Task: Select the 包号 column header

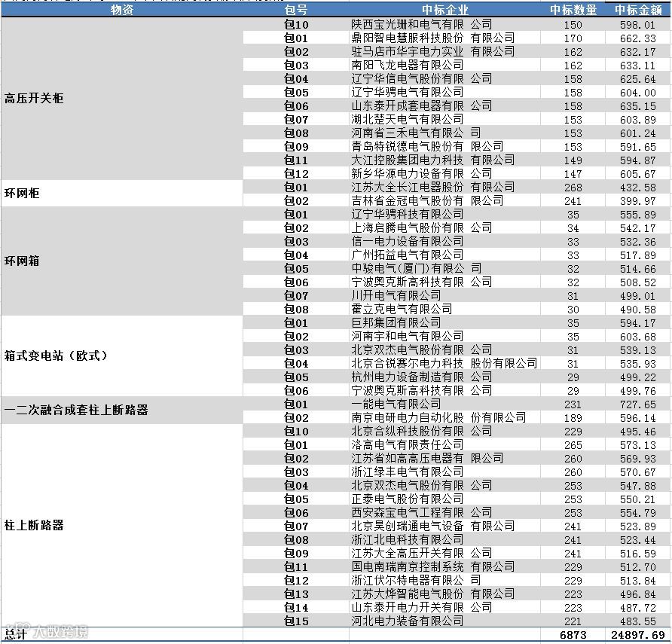Action: point(296,10)
